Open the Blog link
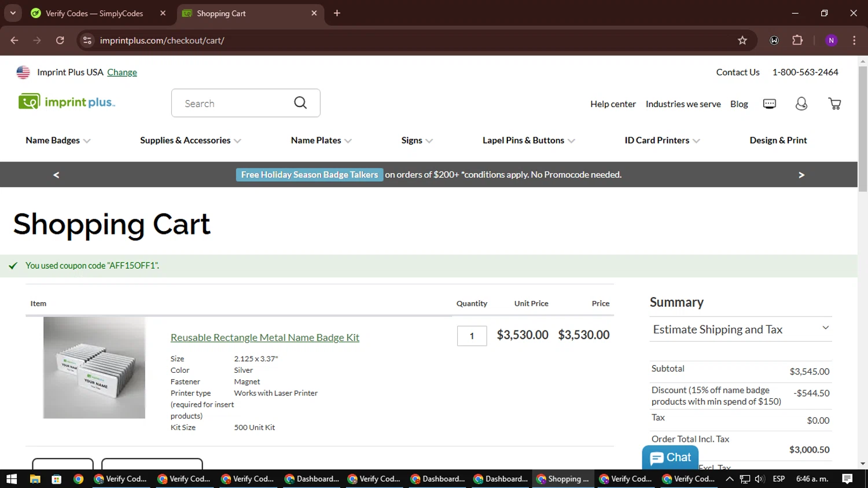This screenshot has width=868, height=488. pyautogui.click(x=739, y=104)
